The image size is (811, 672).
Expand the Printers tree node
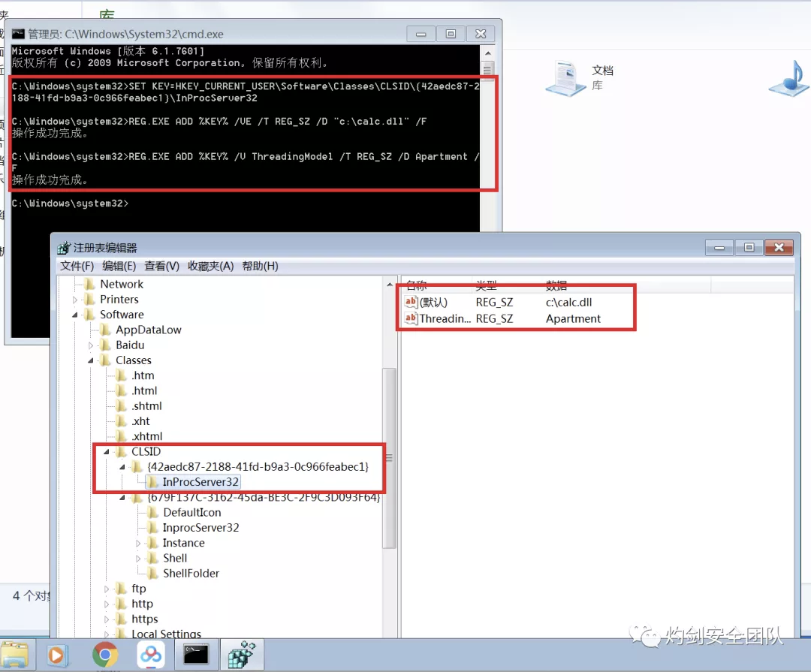[75, 300]
